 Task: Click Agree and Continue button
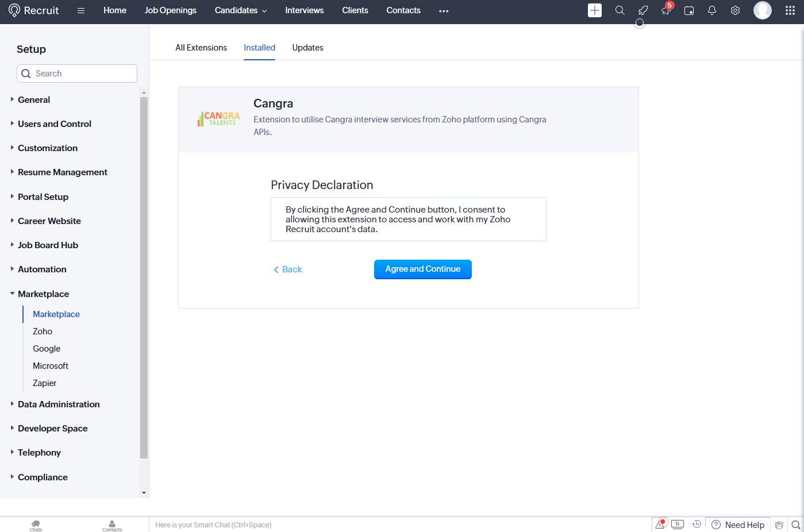[423, 269]
